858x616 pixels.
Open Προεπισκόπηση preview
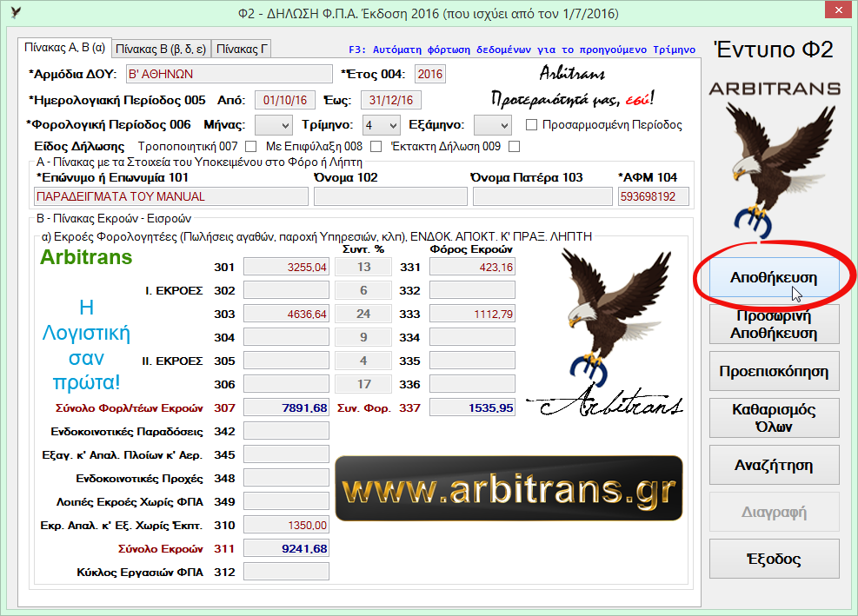(774, 371)
